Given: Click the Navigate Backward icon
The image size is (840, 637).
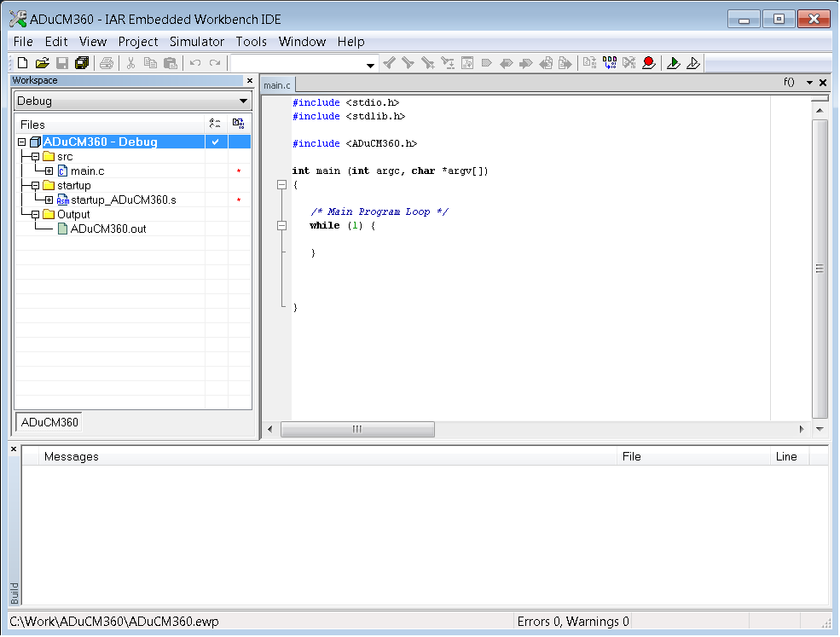Looking at the screenshot, I should click(x=546, y=63).
